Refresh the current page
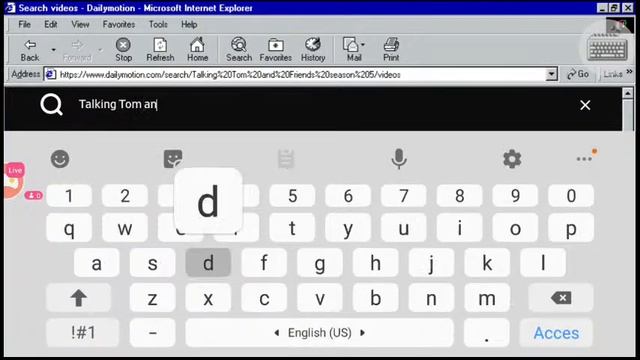The image size is (640, 360). [160, 50]
